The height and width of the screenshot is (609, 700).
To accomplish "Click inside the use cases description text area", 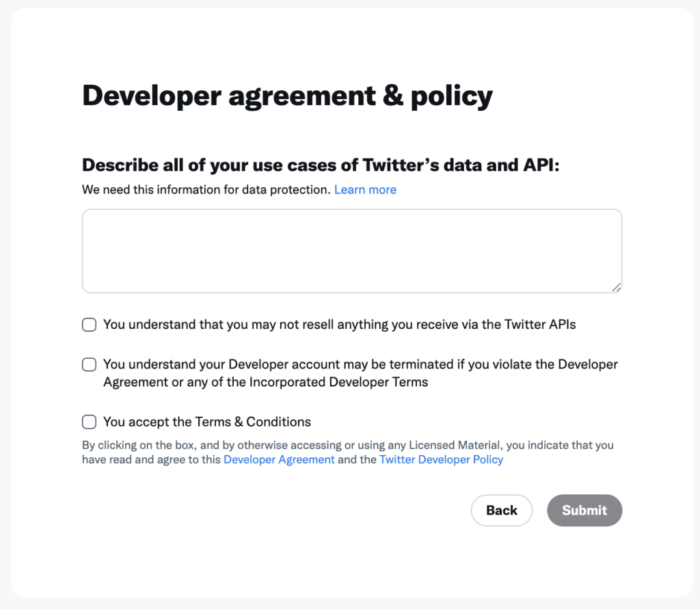I will 352,251.
